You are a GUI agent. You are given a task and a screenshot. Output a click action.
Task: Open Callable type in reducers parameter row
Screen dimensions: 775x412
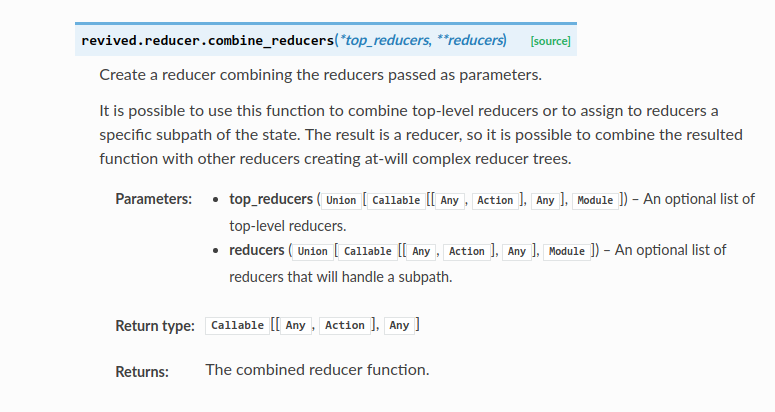point(367,251)
